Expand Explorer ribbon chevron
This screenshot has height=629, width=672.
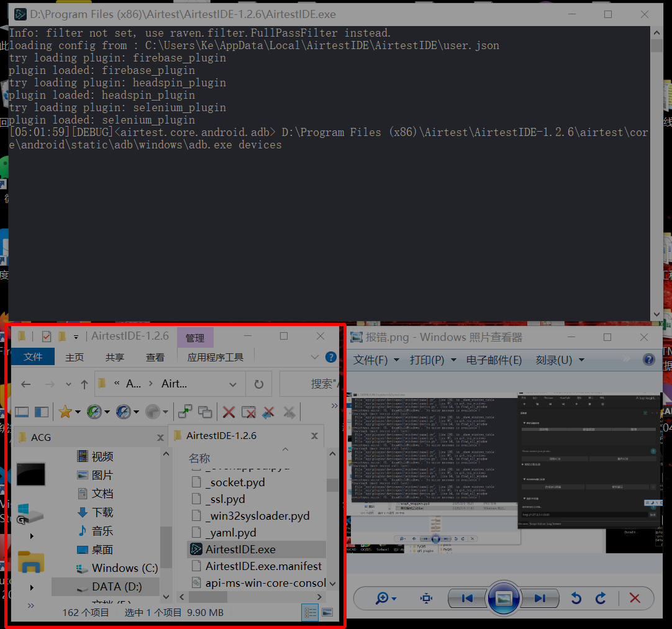point(314,357)
